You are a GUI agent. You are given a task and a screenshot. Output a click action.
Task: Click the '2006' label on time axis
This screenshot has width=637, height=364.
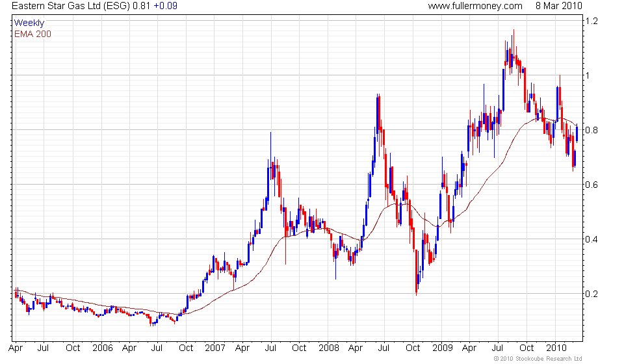[103, 348]
